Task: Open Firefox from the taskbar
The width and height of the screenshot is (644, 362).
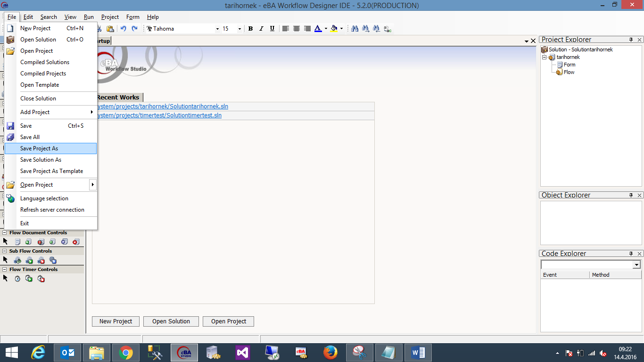Action: (330, 353)
